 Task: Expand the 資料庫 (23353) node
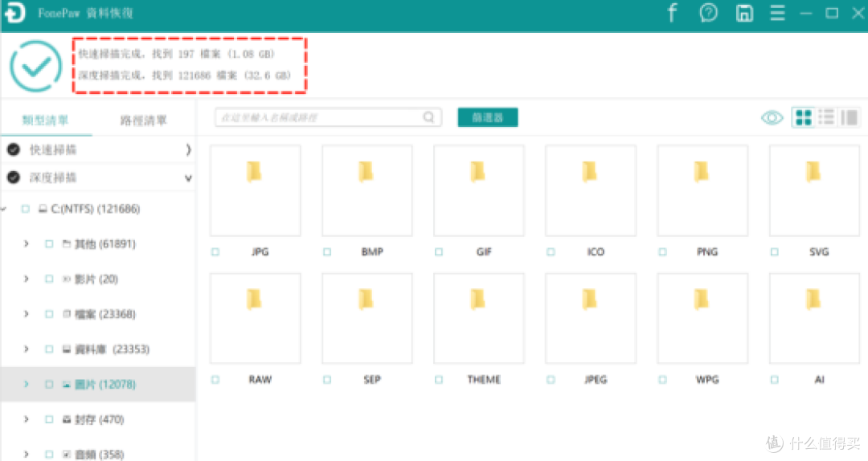(26, 349)
